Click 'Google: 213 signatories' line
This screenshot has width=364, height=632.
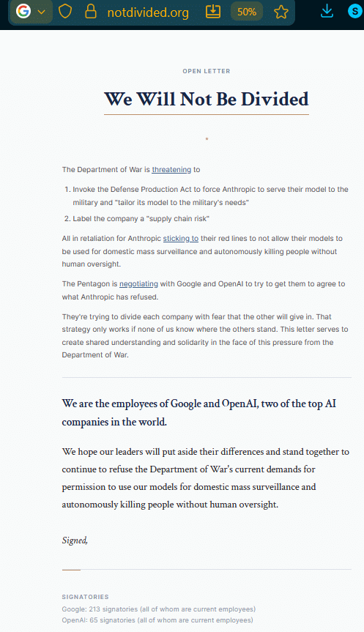point(158,609)
